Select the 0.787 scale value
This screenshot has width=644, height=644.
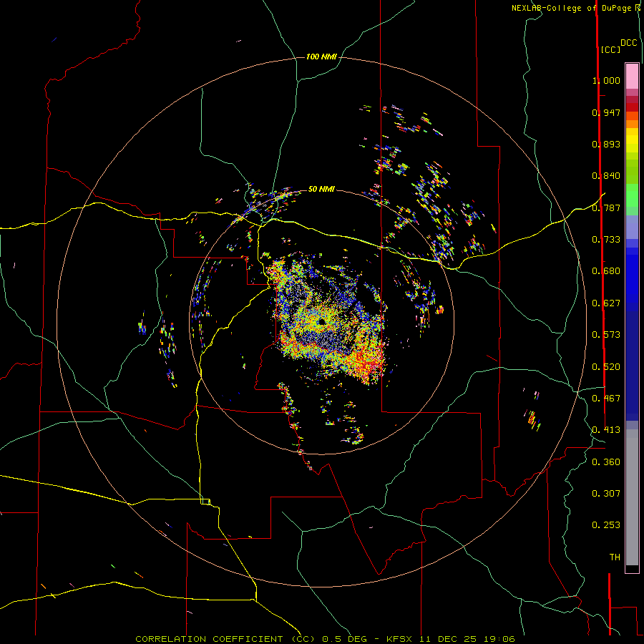pos(606,208)
